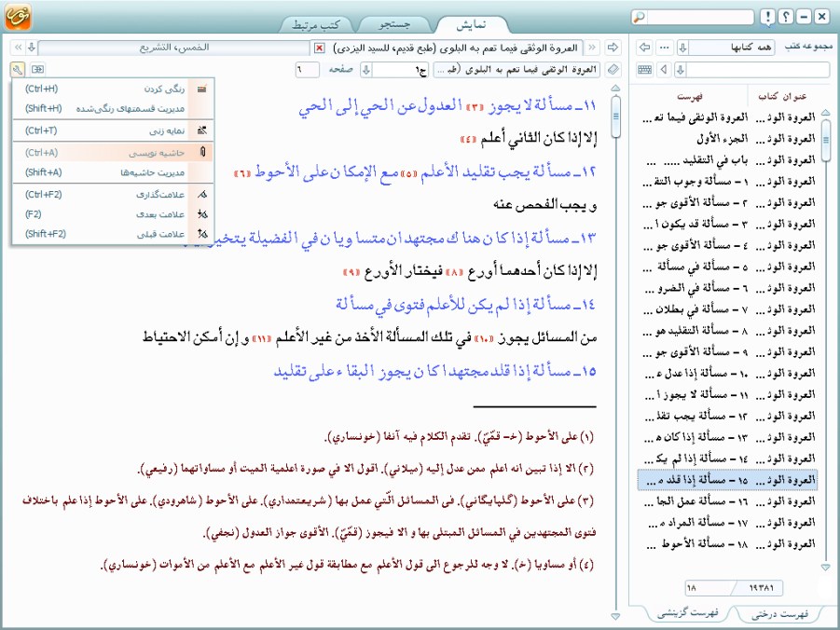
Task: Choose حاشیه نویسی menu entry
Action: click(x=113, y=153)
